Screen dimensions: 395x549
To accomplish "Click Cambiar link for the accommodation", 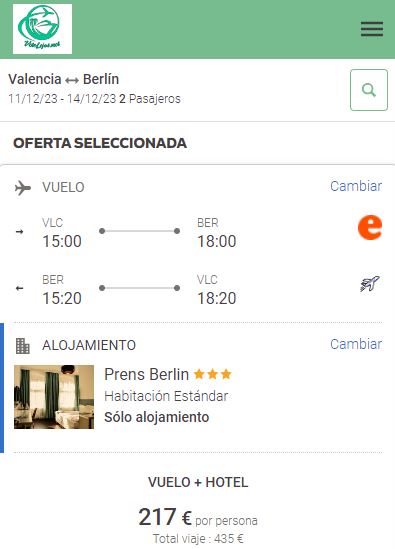I will pos(356,344).
